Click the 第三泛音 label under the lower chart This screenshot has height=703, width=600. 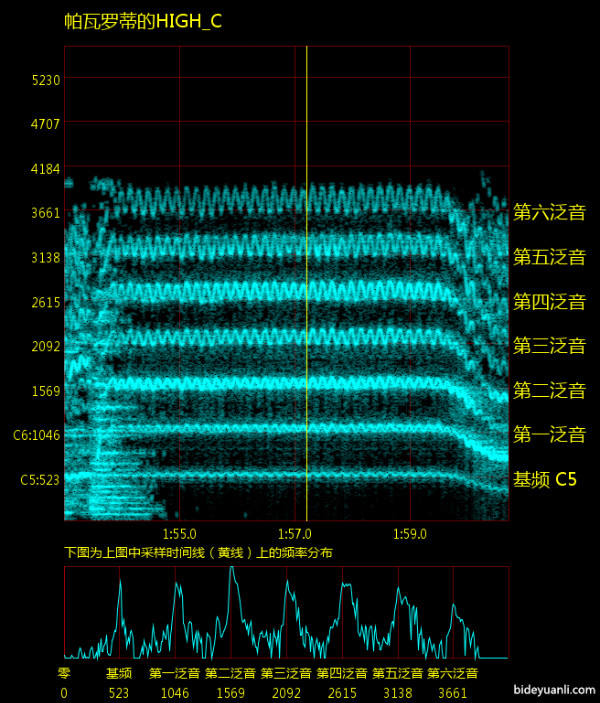(286, 673)
